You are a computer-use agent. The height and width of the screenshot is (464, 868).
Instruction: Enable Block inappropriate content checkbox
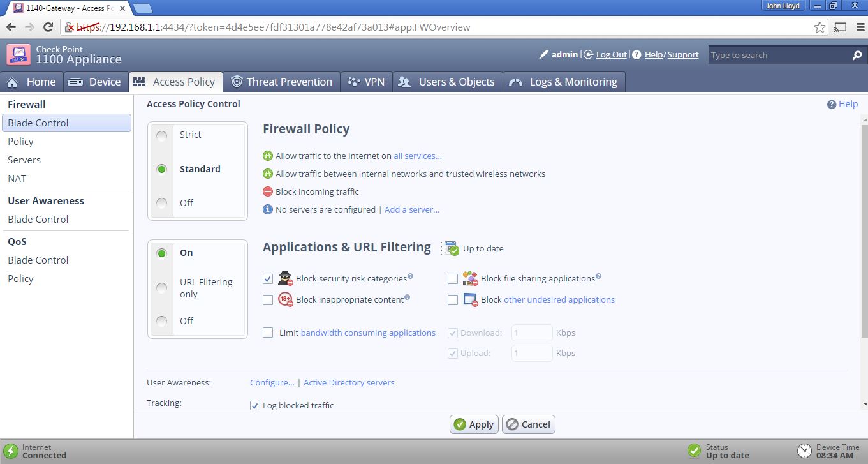tap(268, 300)
